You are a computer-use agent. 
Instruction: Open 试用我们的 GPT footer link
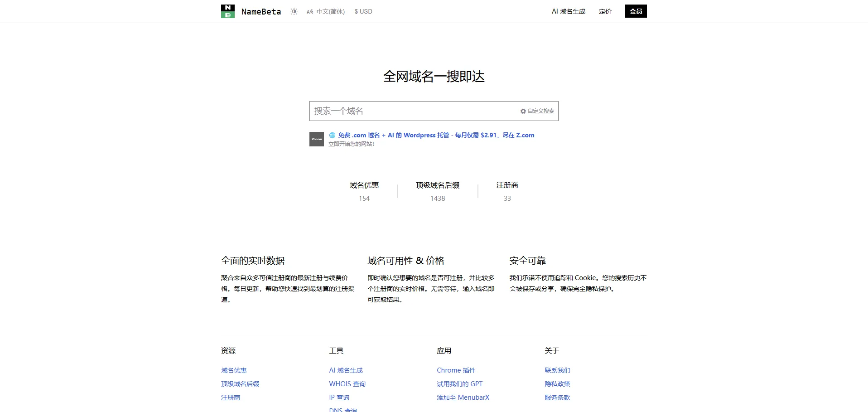459,384
